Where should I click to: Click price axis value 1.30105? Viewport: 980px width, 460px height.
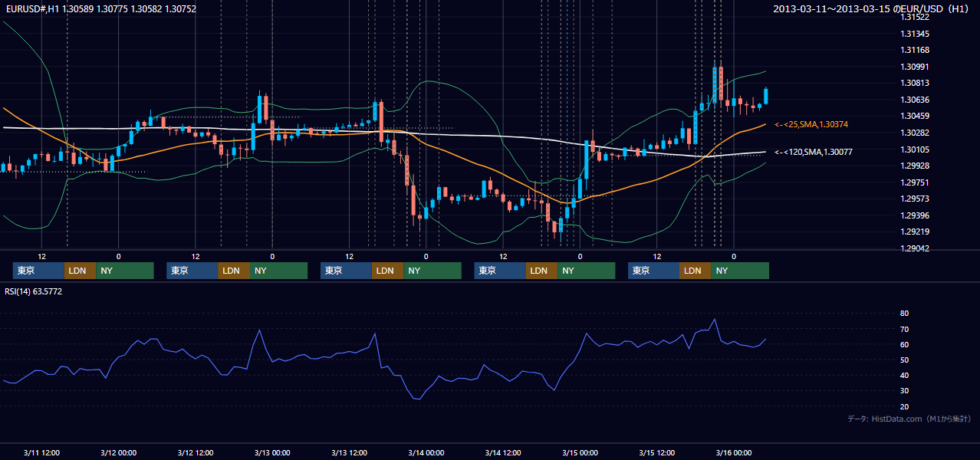tap(916, 149)
